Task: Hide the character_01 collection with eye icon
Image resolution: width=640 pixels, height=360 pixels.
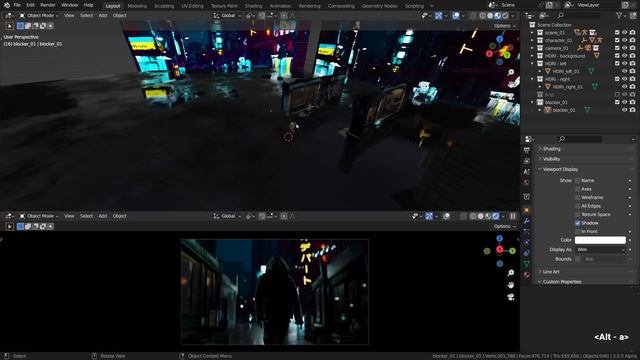Action: 624,40
